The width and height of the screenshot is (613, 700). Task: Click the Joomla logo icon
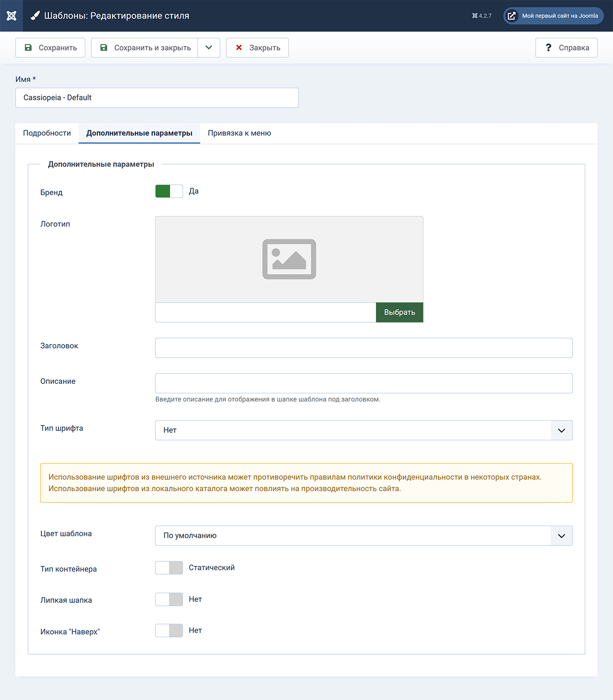11,16
